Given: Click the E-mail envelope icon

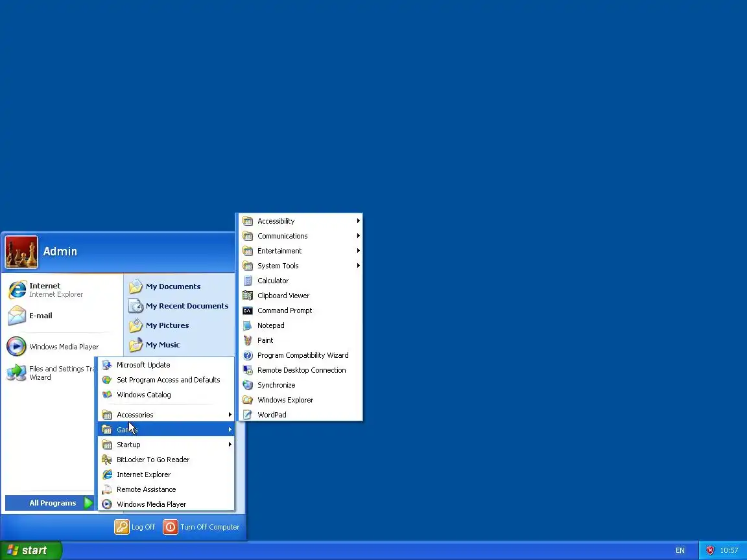Looking at the screenshot, I should tap(17, 316).
